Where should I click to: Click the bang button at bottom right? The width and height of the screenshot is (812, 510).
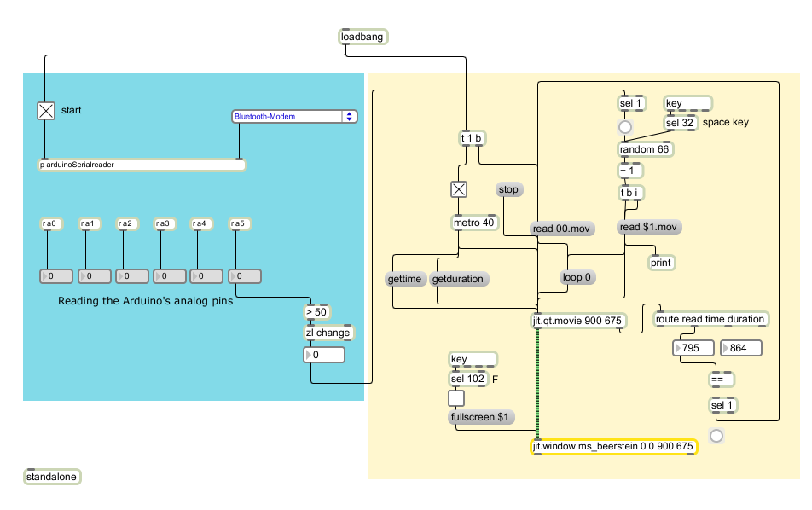(x=716, y=436)
